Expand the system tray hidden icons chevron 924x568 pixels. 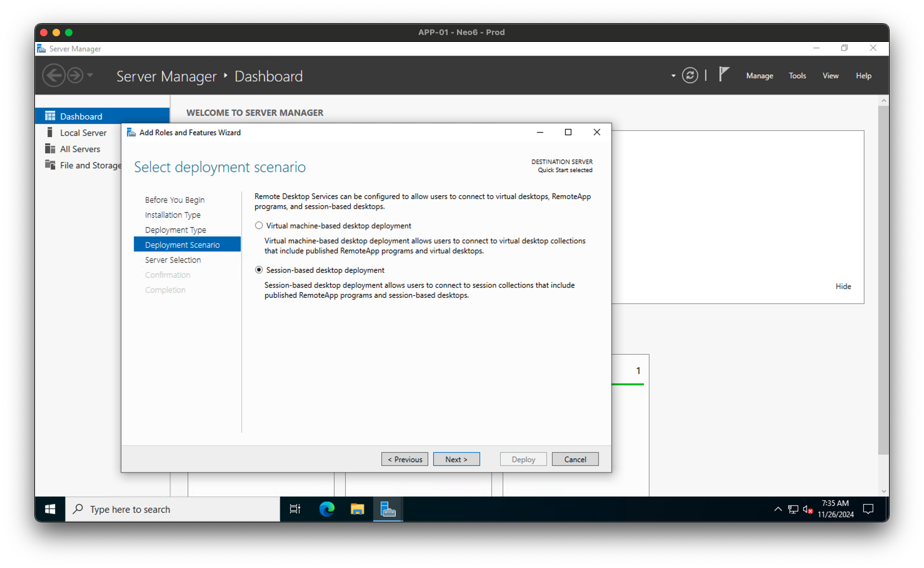[778, 509]
